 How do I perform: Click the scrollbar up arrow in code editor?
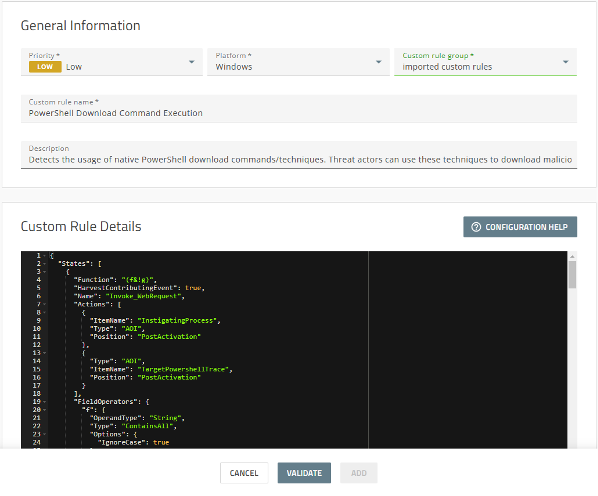[x=572, y=256]
